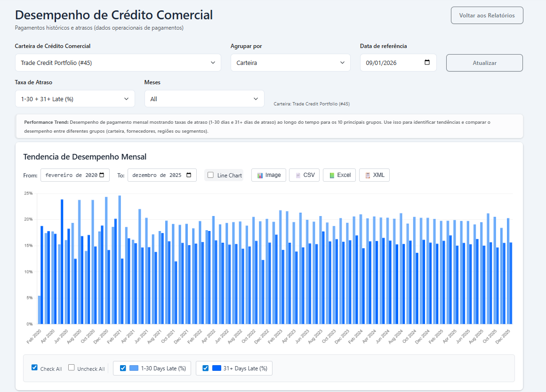Click the clipboard icon on the XML button
546x392 pixels.
368,176
